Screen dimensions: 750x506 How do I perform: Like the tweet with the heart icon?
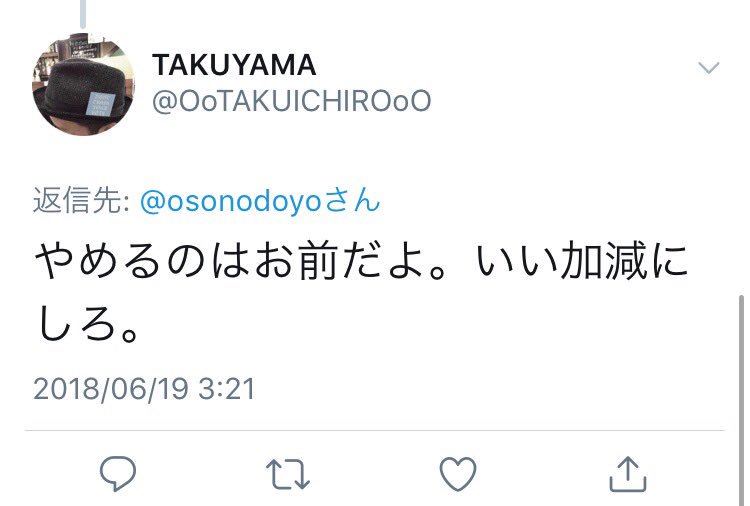pos(458,474)
